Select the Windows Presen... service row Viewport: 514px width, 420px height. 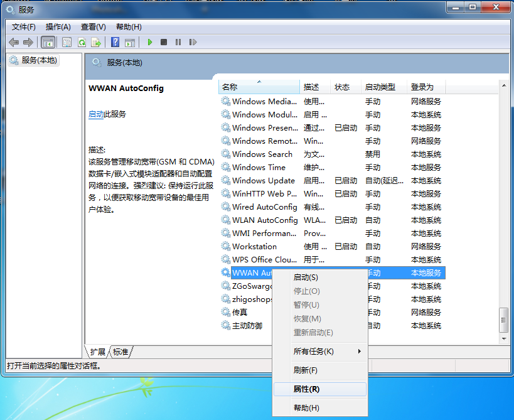pyautogui.click(x=332, y=127)
